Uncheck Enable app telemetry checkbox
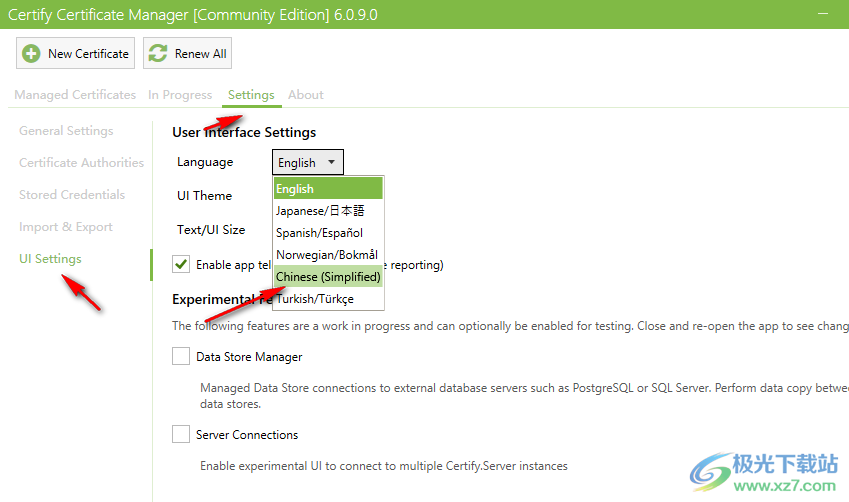The width and height of the screenshot is (849, 502). click(x=181, y=264)
